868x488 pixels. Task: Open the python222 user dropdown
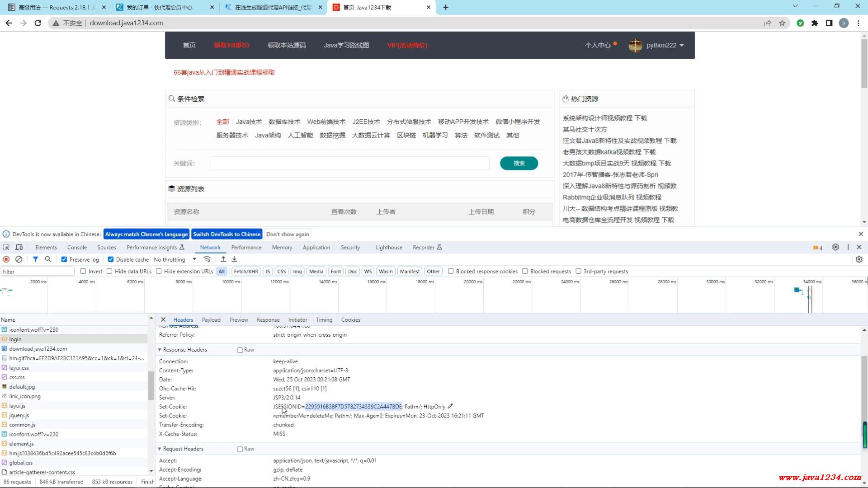657,45
